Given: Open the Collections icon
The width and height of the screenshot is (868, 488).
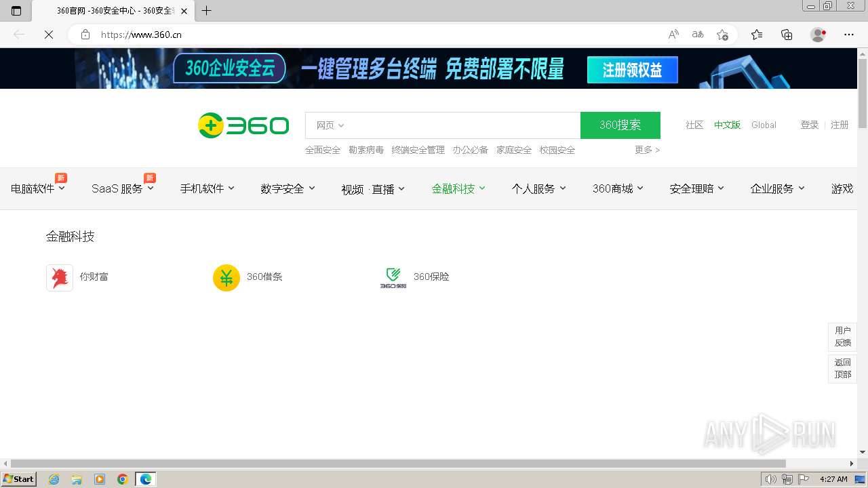Looking at the screenshot, I should tap(787, 35).
